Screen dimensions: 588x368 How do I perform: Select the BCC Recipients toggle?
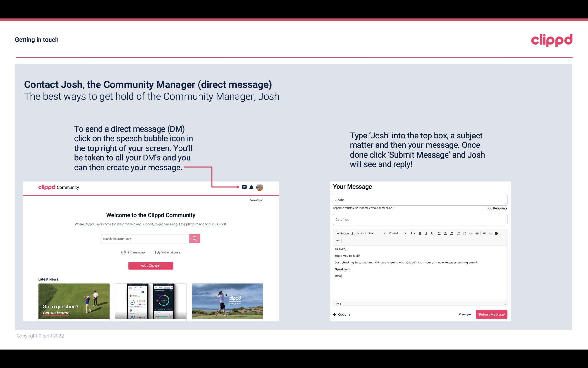pyautogui.click(x=497, y=208)
